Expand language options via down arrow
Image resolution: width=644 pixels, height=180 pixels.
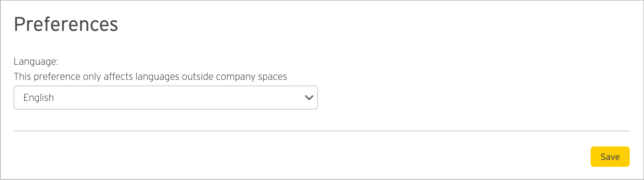point(309,98)
